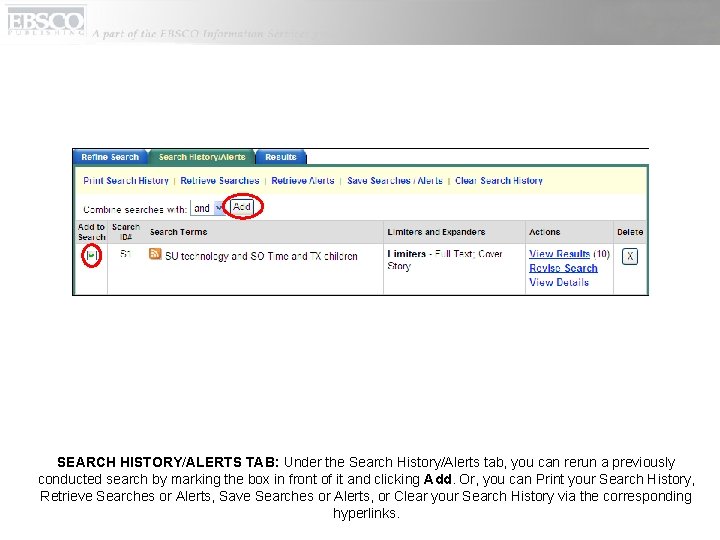
Task: Click the Revise Search link
Action: point(563,268)
